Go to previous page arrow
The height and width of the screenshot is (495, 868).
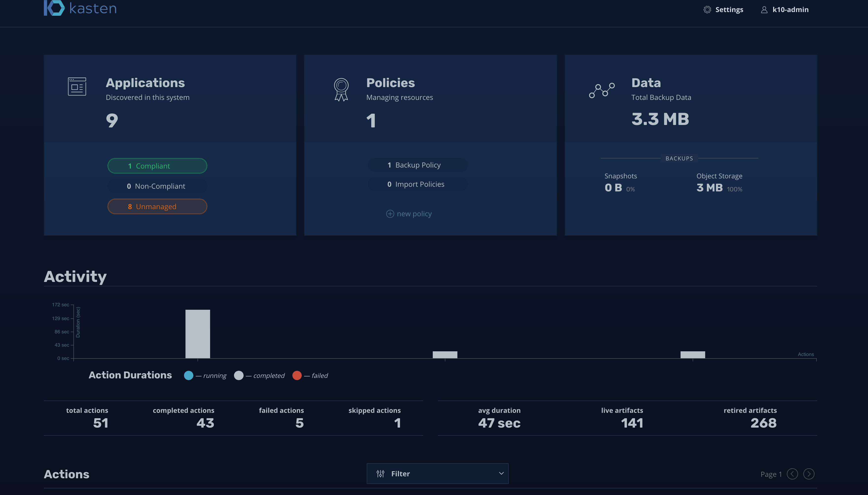[x=792, y=474]
